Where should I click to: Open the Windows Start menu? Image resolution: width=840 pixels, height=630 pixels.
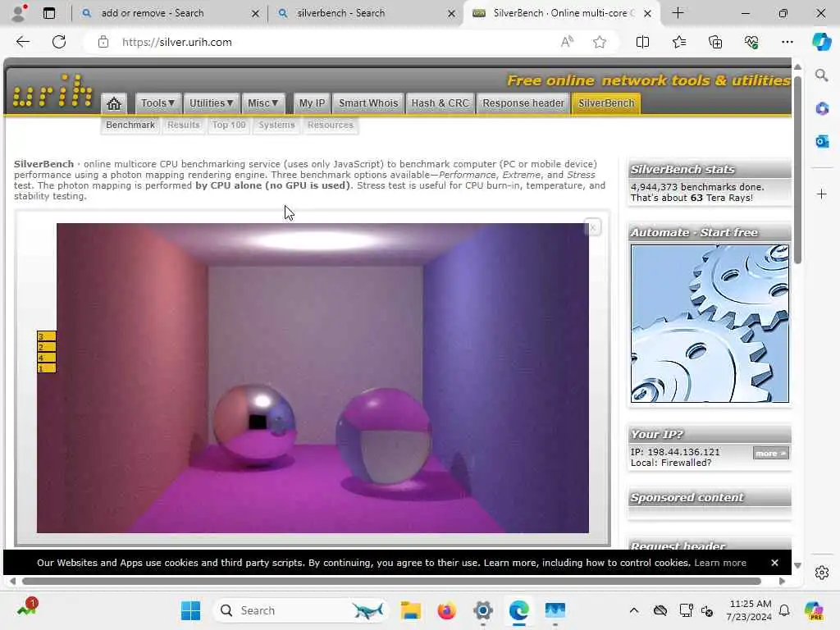pyautogui.click(x=190, y=610)
